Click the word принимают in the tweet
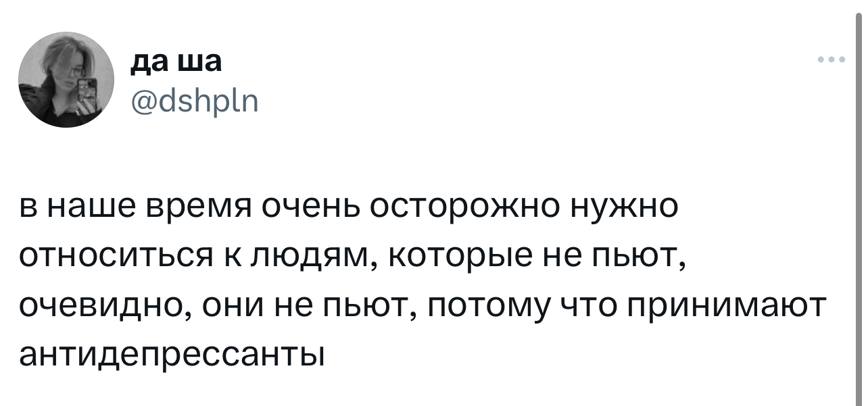 [x=726, y=305]
